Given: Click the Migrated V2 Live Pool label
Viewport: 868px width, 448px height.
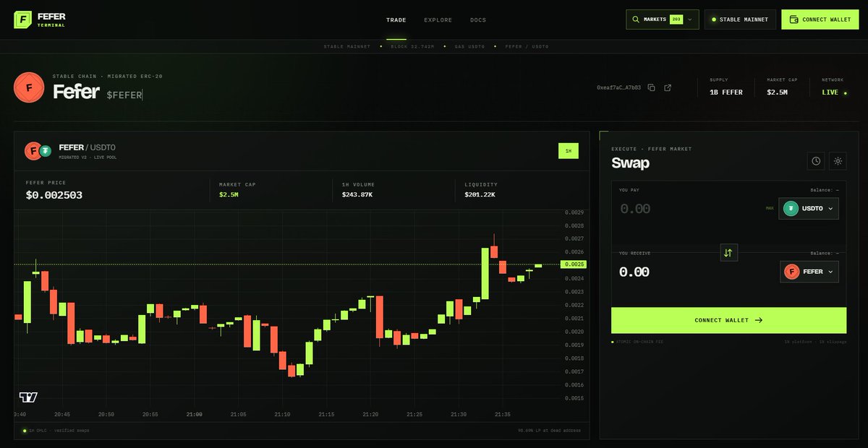Looking at the screenshot, I should [x=86, y=157].
